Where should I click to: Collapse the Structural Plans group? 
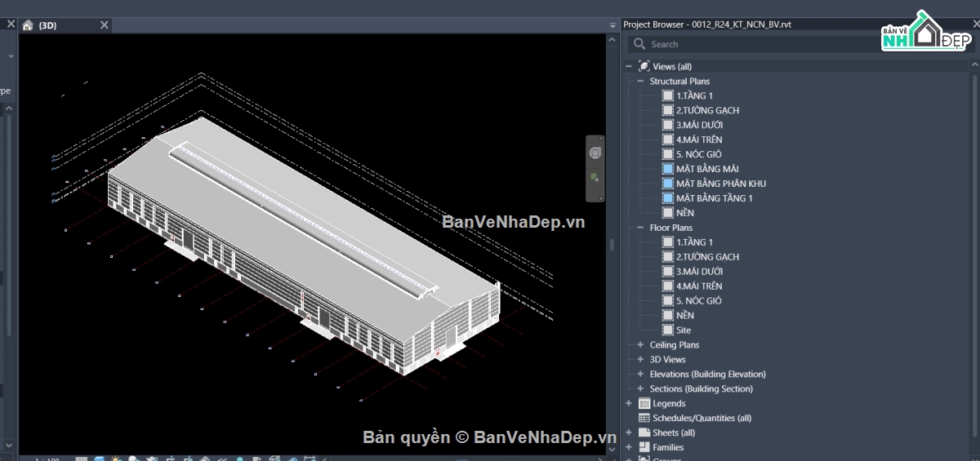coord(640,82)
